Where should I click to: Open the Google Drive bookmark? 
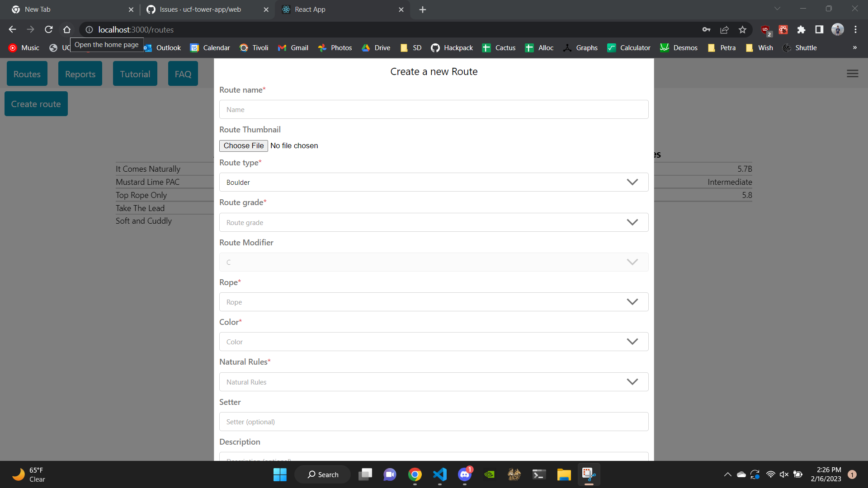tap(376, 47)
